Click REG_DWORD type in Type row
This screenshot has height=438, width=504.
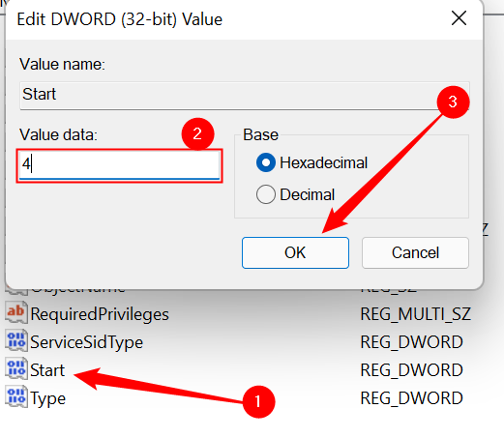[411, 398]
